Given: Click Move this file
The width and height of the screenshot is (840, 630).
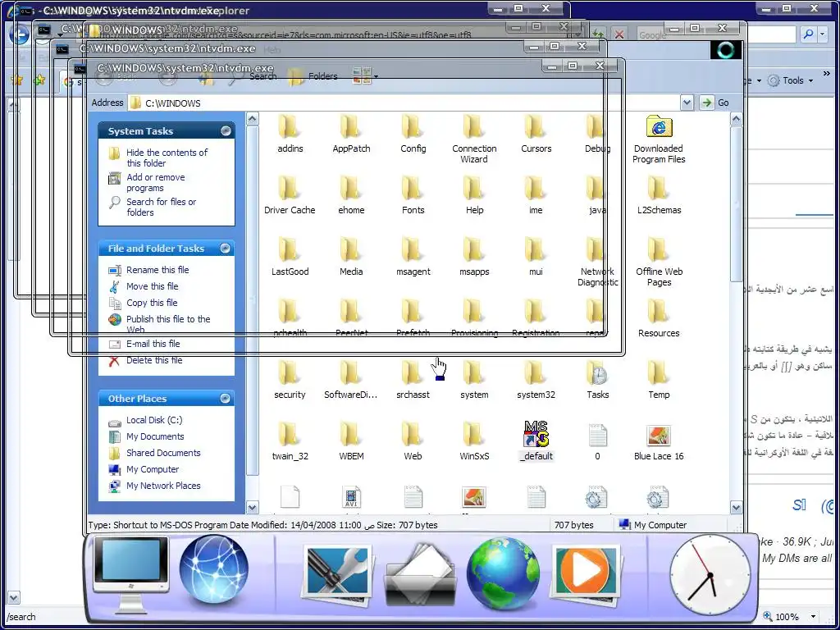Looking at the screenshot, I should pos(152,286).
